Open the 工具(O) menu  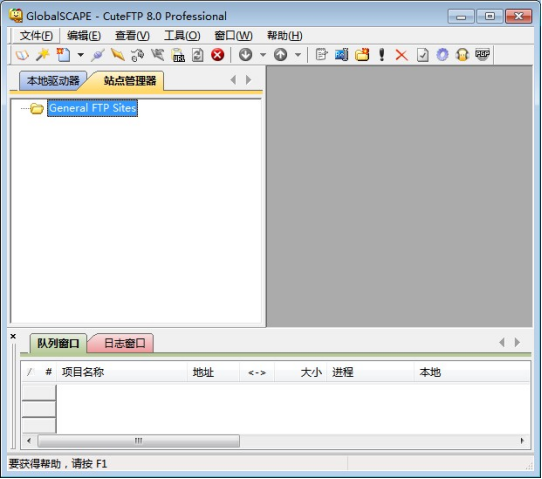[182, 35]
